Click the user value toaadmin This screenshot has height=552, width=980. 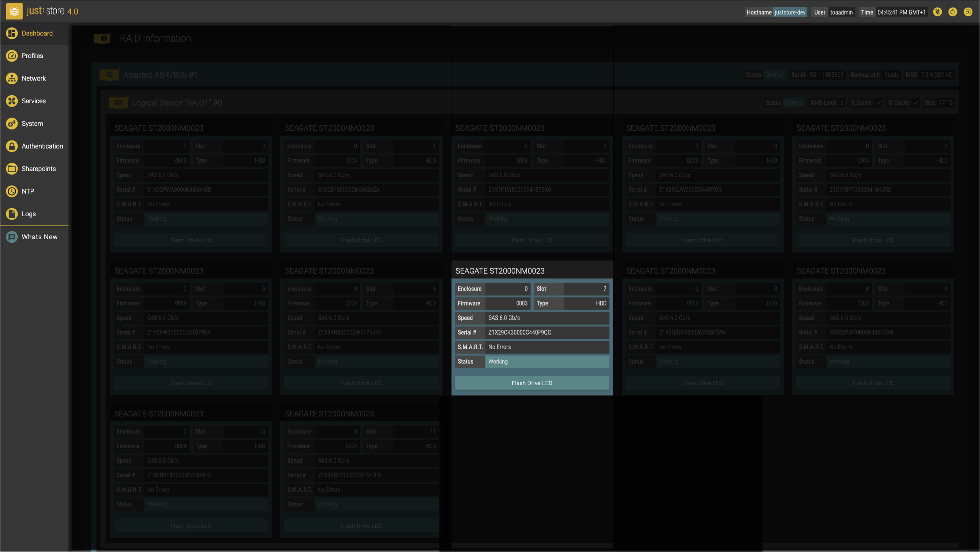point(841,12)
